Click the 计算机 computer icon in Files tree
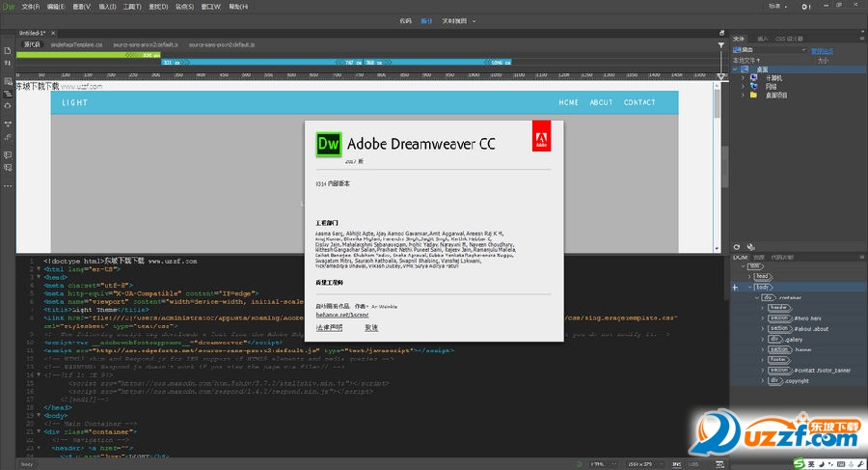The width and height of the screenshot is (868, 470). pyautogui.click(x=753, y=78)
